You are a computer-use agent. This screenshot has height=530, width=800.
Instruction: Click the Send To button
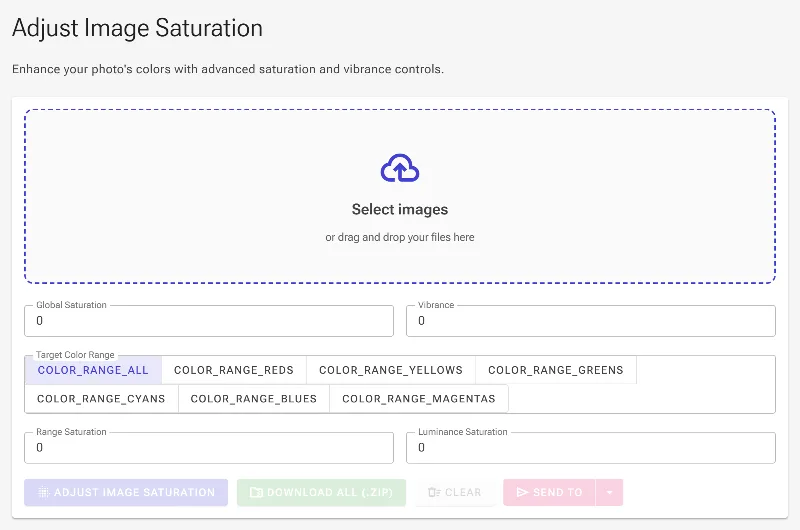click(549, 492)
